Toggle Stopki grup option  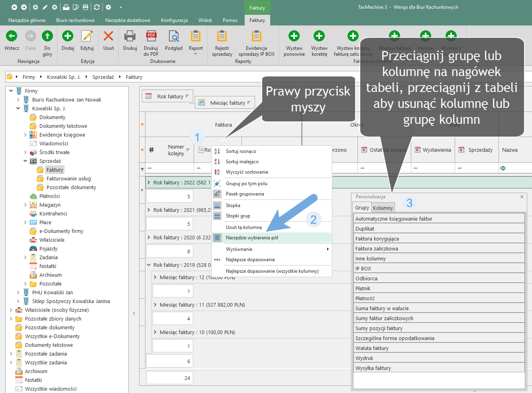[x=238, y=216]
